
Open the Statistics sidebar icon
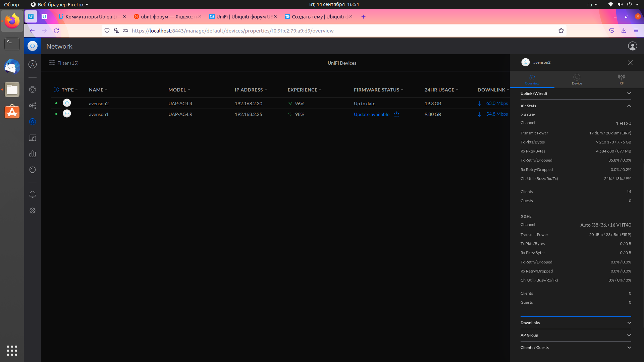[x=33, y=154]
